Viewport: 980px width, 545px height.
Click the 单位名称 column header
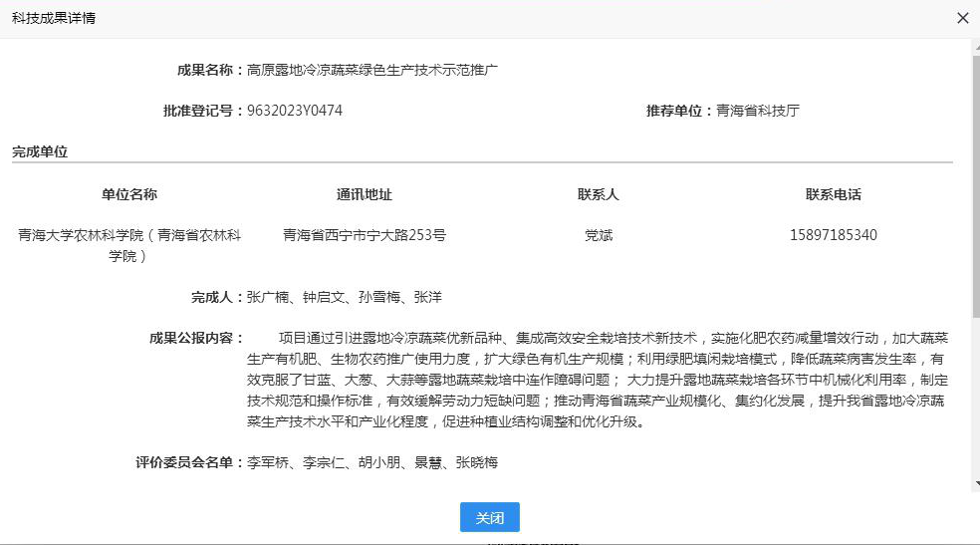pos(129,194)
